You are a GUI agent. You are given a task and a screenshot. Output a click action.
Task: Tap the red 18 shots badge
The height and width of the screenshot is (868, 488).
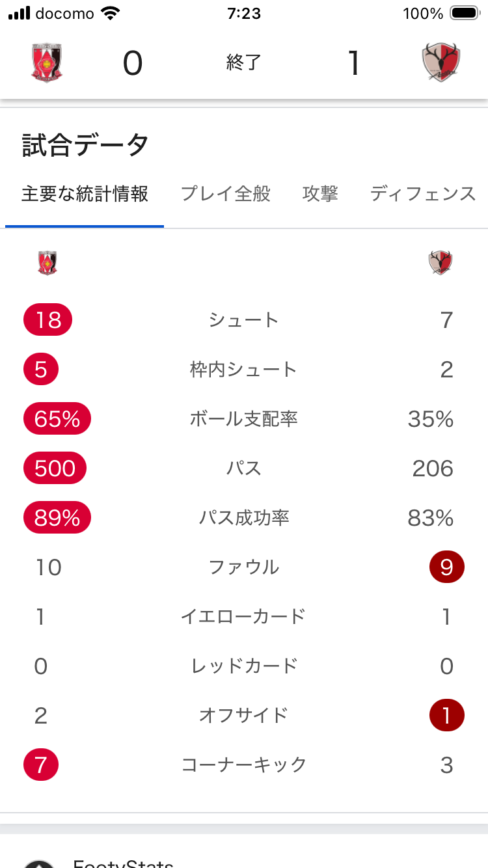[x=47, y=320]
